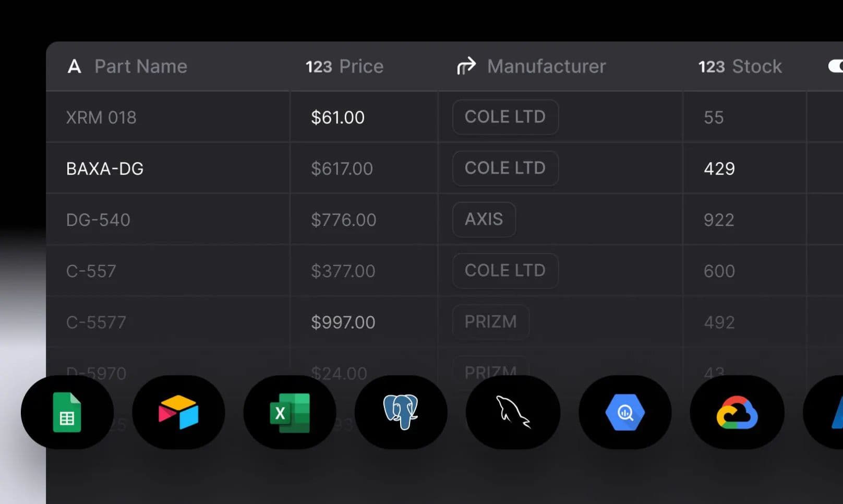The width and height of the screenshot is (843, 504).
Task: Select the BAXA-DG part name cell
Action: [x=168, y=169]
